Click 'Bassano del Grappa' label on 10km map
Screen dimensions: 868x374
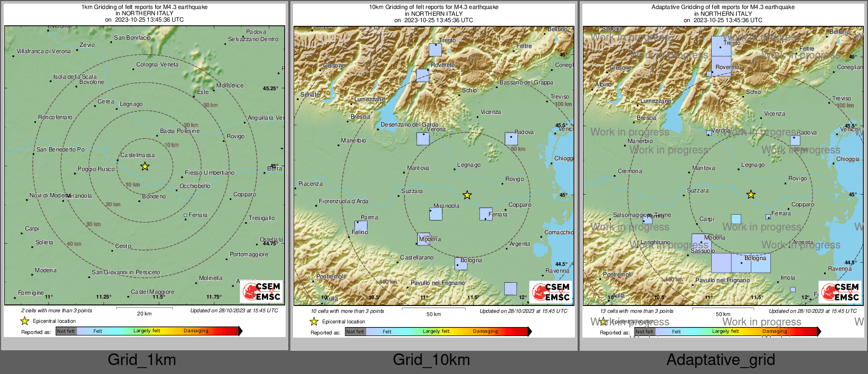coord(526,82)
